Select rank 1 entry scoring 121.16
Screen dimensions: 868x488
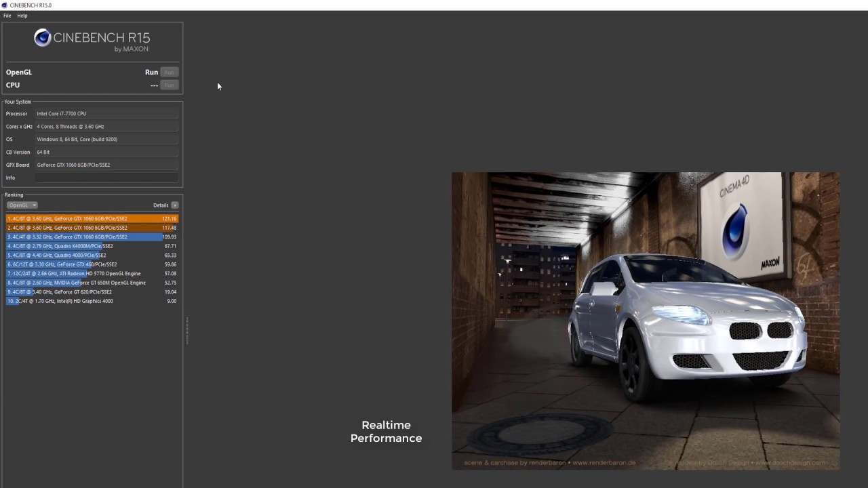point(92,219)
